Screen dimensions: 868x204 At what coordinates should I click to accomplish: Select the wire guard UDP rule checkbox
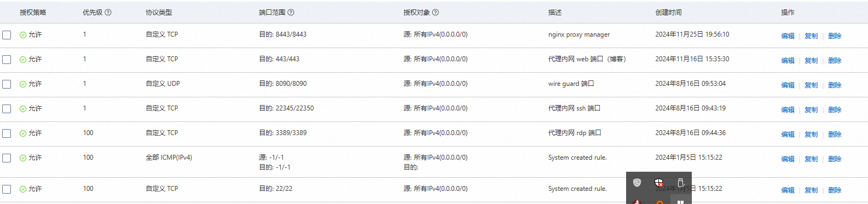pos(7,84)
